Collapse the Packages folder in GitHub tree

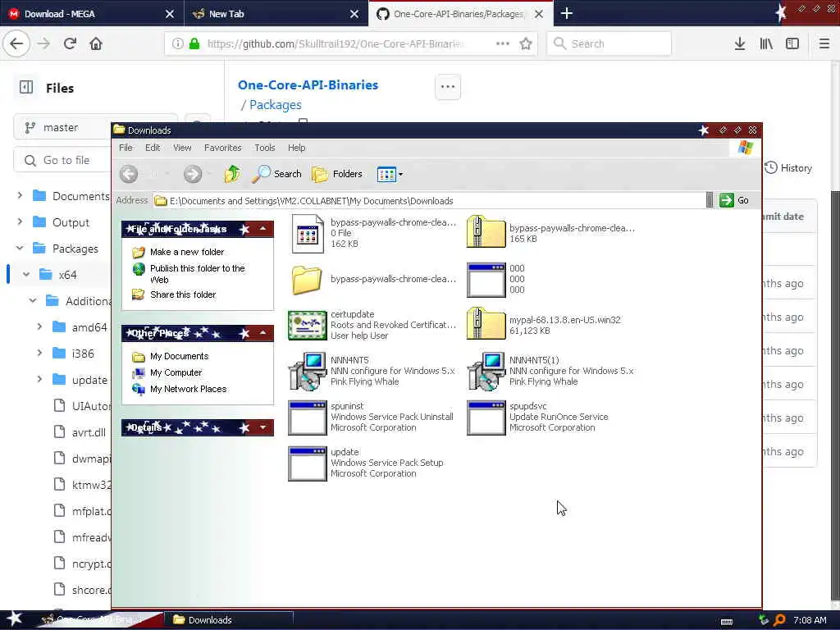tap(20, 248)
